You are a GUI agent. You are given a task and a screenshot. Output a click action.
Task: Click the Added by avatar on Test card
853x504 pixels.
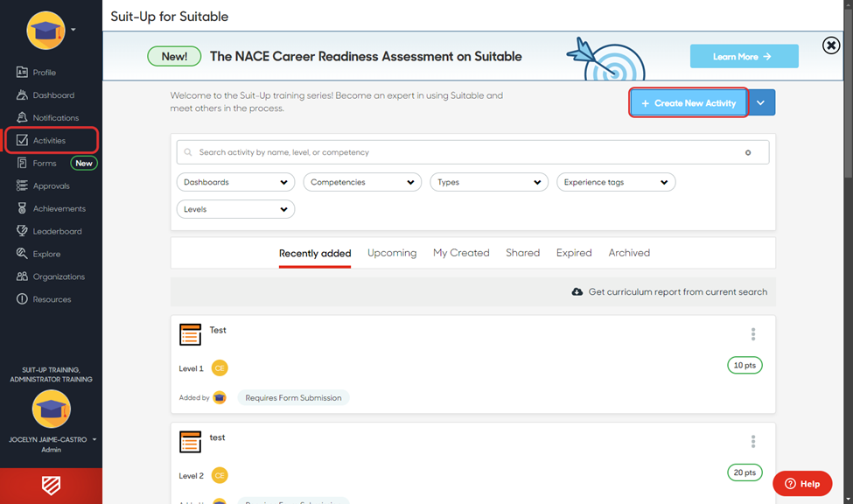pyautogui.click(x=220, y=398)
